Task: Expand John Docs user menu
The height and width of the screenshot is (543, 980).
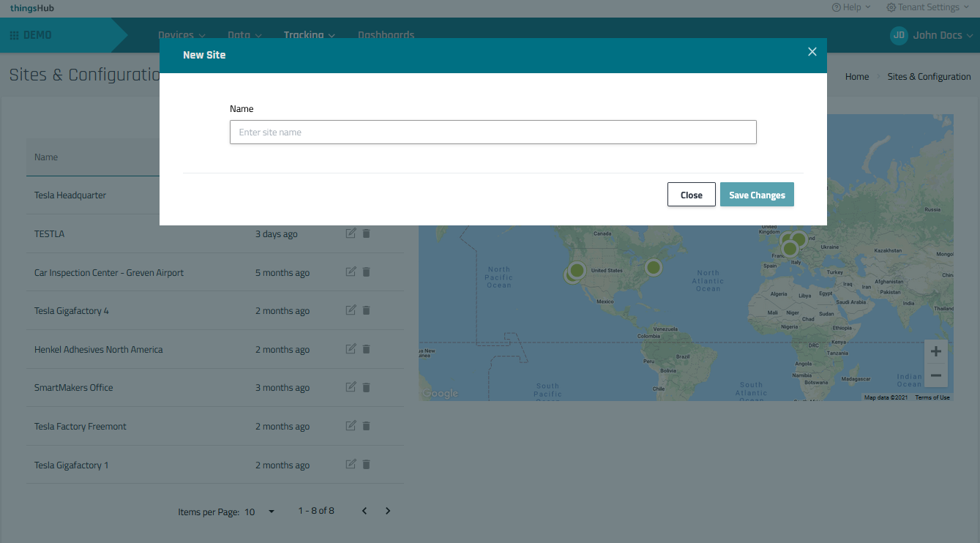Action: 931,35
